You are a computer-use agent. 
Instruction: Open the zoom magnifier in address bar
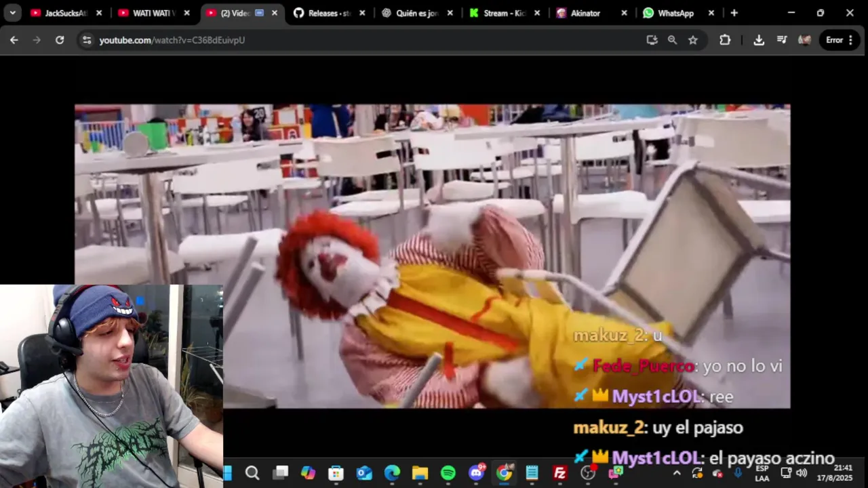(x=673, y=40)
